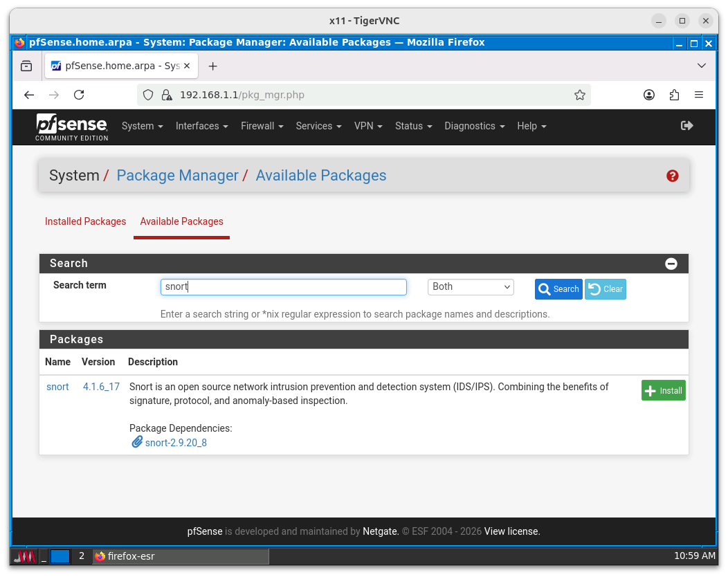Click the blue Search button
Image resolution: width=728 pixels, height=577 pixels.
[x=558, y=288]
